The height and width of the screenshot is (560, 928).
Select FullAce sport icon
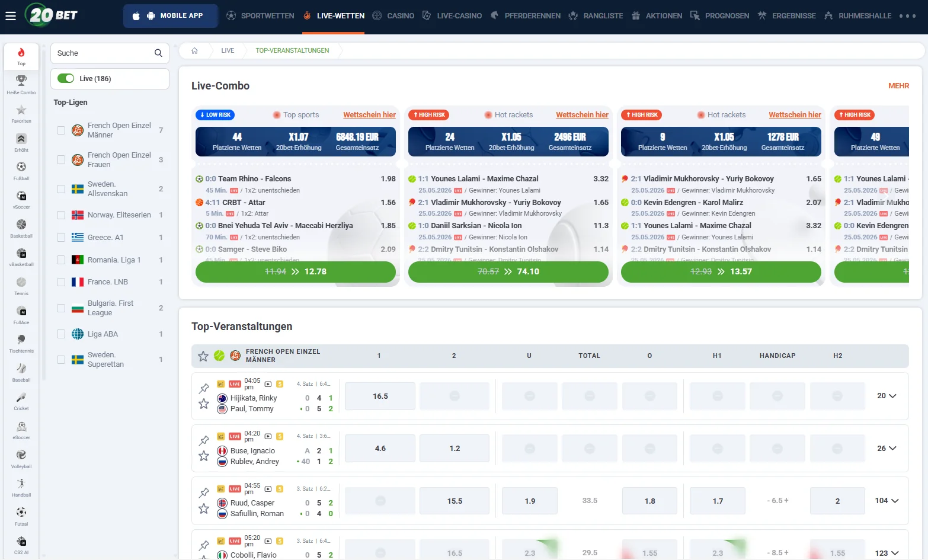tap(21, 315)
